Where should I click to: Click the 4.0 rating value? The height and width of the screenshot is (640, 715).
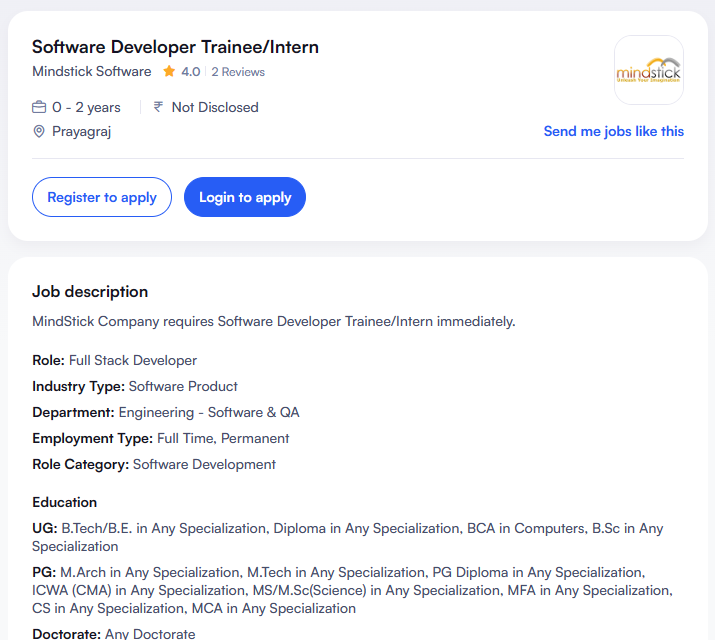(x=191, y=72)
